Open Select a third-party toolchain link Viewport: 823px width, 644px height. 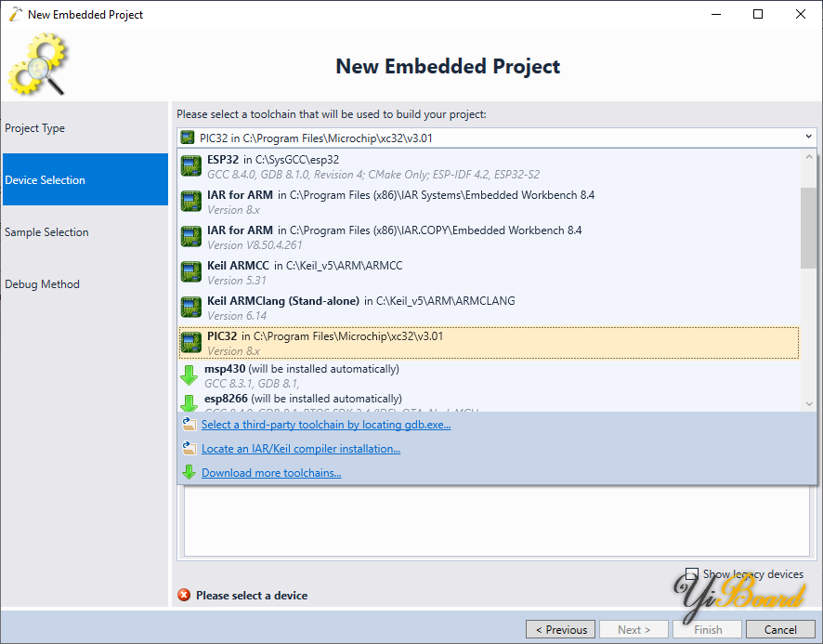click(326, 425)
